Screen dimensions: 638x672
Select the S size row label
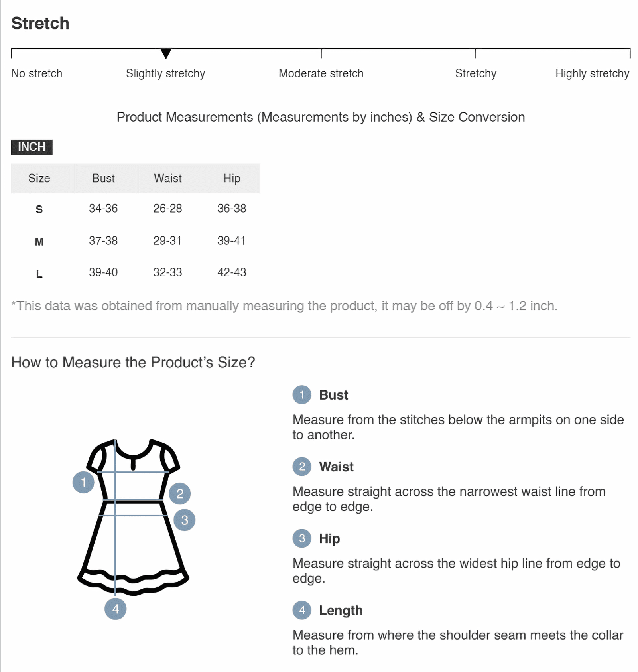[39, 209]
